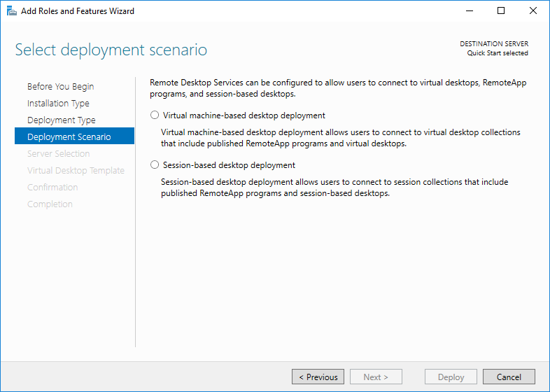Go to the Before You Begin step

(x=61, y=86)
